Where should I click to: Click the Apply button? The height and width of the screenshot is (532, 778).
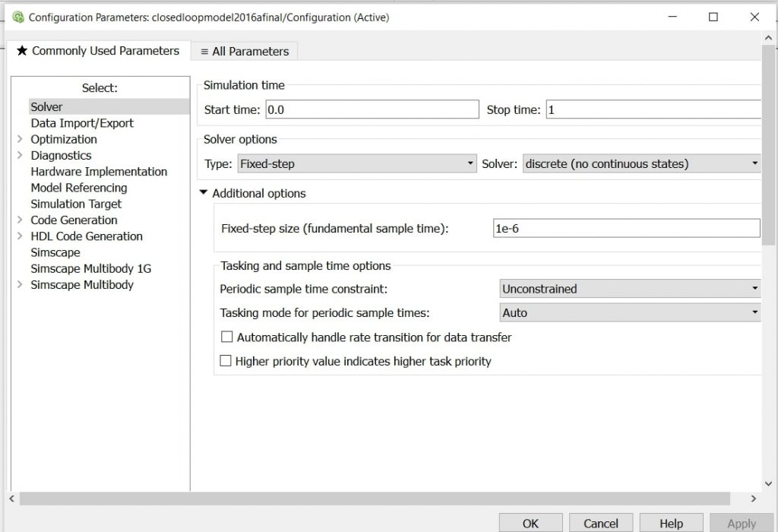(x=742, y=523)
